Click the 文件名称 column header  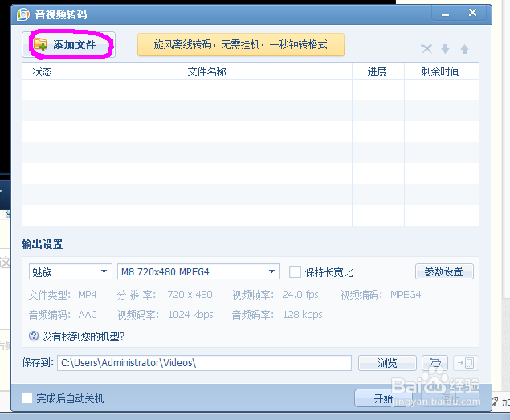click(x=207, y=71)
